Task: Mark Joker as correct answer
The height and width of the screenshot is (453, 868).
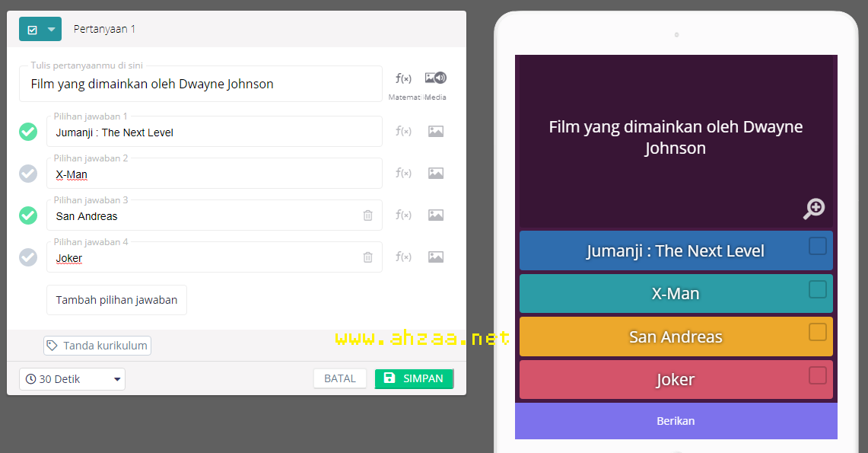Action: pos(28,257)
